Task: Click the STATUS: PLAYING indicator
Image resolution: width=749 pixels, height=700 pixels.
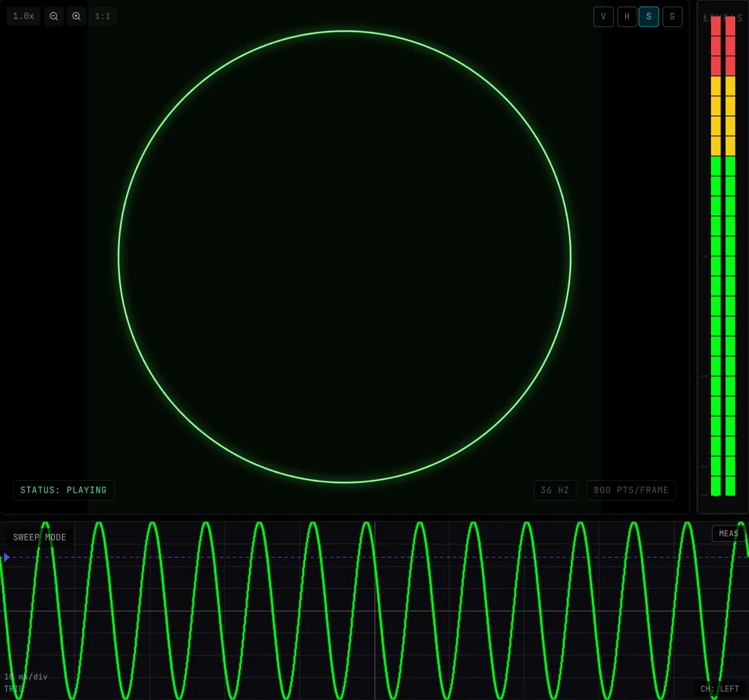Action: pyautogui.click(x=64, y=490)
